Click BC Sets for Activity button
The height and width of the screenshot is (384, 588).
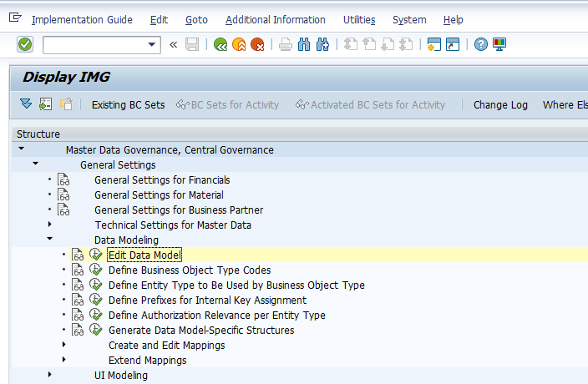pos(228,105)
